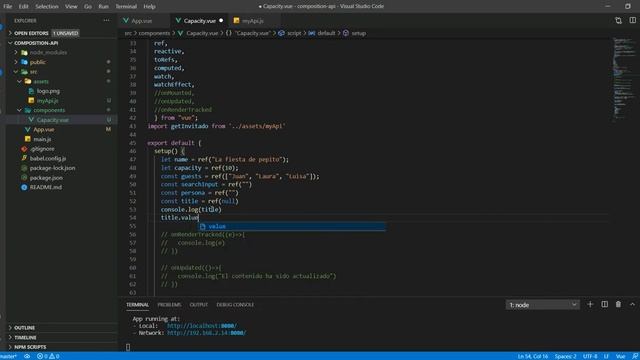
Task: Select the script breadcrumb segment
Action: [x=290, y=33]
